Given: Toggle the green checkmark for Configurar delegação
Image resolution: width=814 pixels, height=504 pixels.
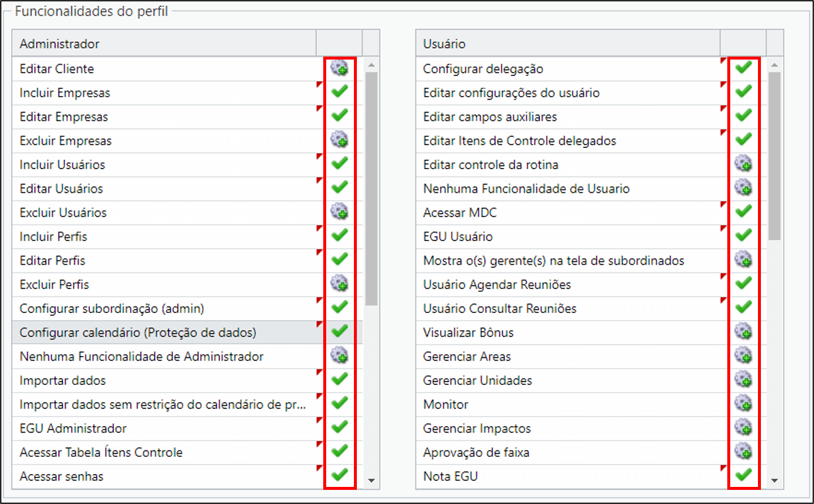Looking at the screenshot, I should click(x=743, y=68).
